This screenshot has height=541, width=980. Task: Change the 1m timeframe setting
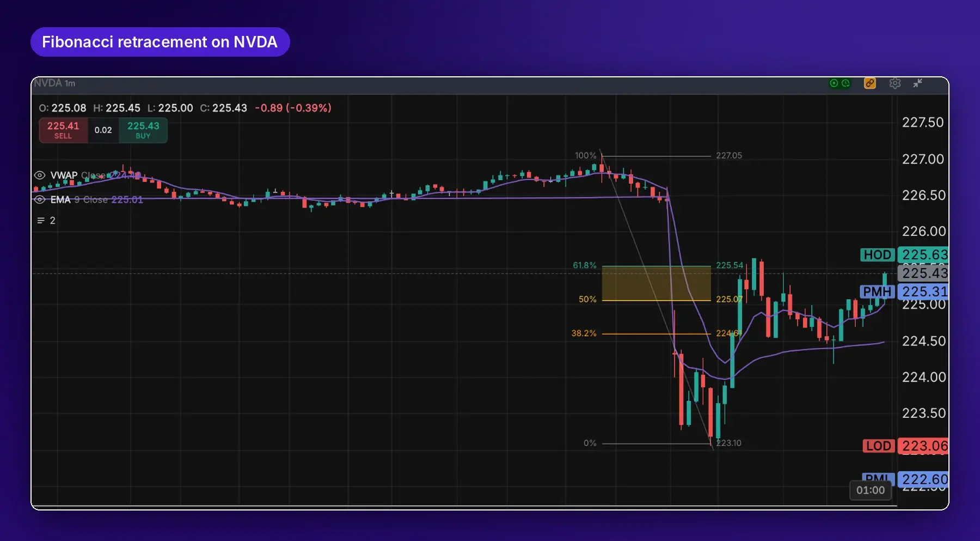point(70,83)
